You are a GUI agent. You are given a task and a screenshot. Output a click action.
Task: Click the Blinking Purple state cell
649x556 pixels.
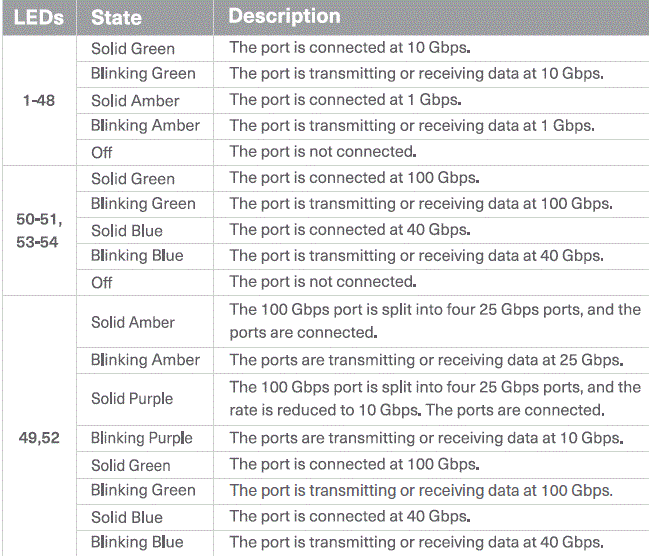pos(141,438)
